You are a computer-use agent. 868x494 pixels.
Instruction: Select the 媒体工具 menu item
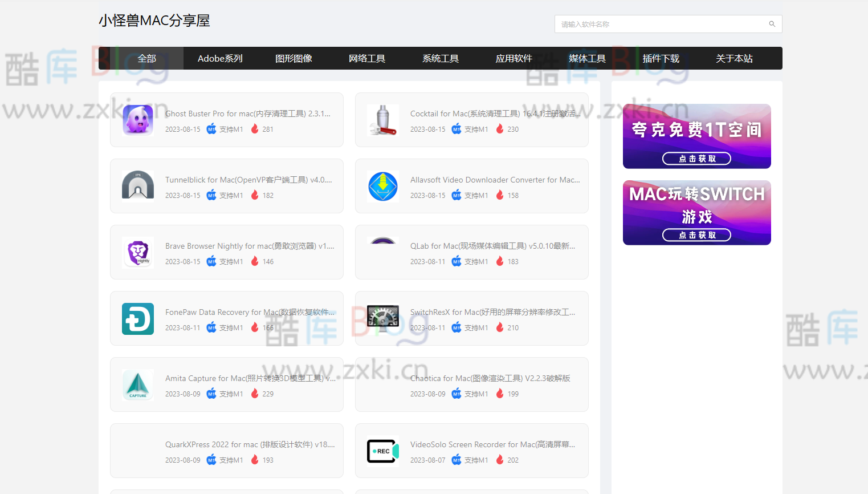[x=586, y=58]
